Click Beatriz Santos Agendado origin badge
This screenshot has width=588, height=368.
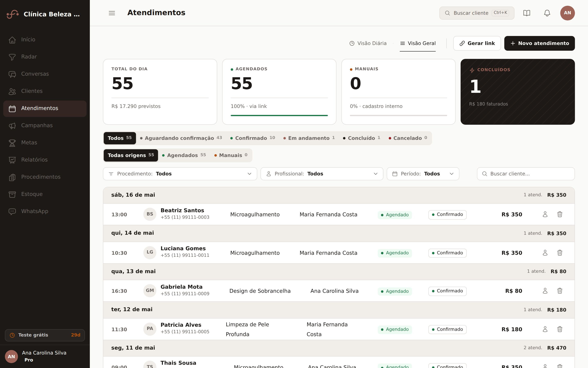coord(395,215)
